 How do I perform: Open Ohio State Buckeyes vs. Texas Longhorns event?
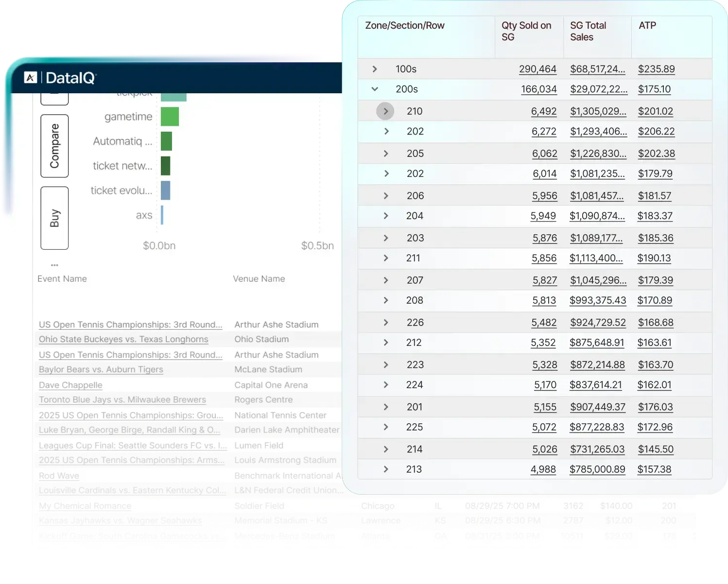click(x=123, y=339)
